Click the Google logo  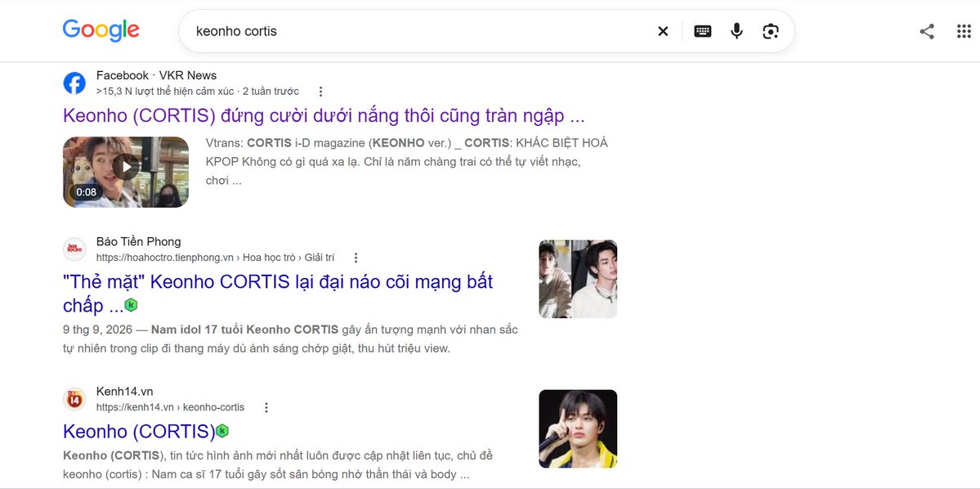[x=101, y=30]
